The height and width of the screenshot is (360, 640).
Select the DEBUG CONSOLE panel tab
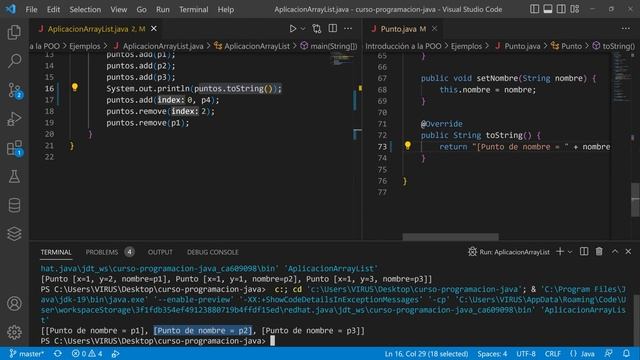[213, 252]
